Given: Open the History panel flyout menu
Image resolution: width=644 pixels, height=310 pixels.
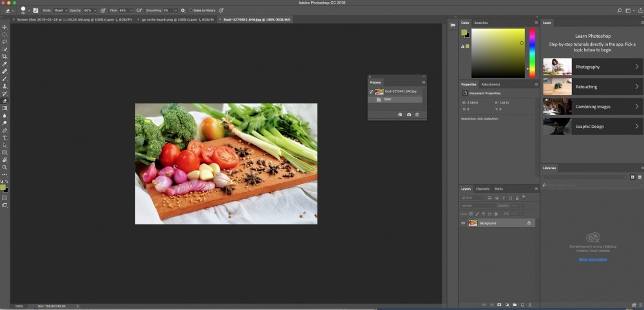Looking at the screenshot, I should [x=424, y=82].
